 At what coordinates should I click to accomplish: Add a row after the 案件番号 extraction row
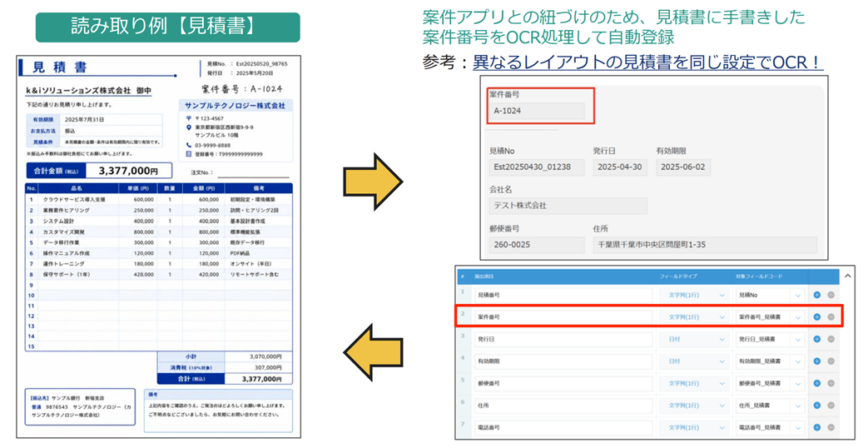816,317
